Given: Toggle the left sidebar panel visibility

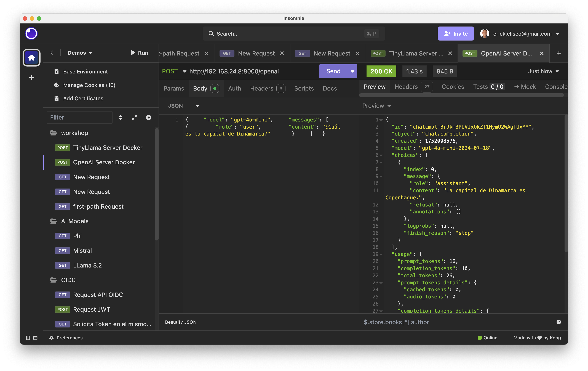Looking at the screenshot, I should (x=28, y=338).
